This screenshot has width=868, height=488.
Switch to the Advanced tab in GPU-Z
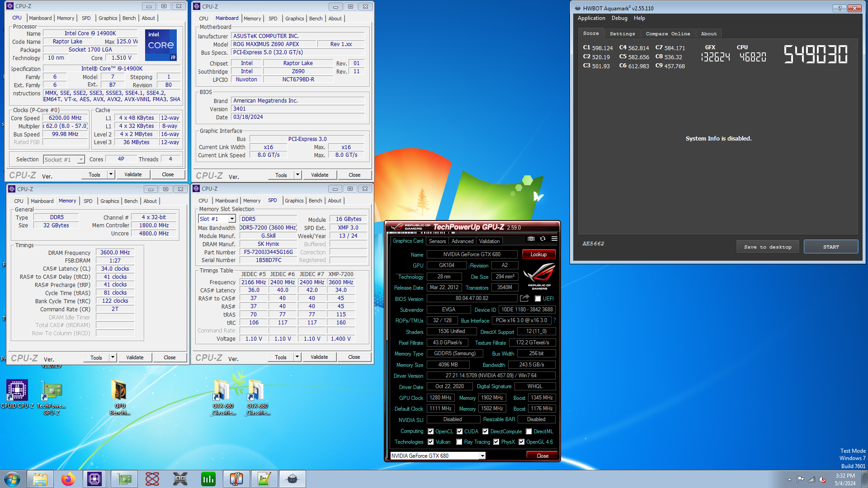coord(462,241)
